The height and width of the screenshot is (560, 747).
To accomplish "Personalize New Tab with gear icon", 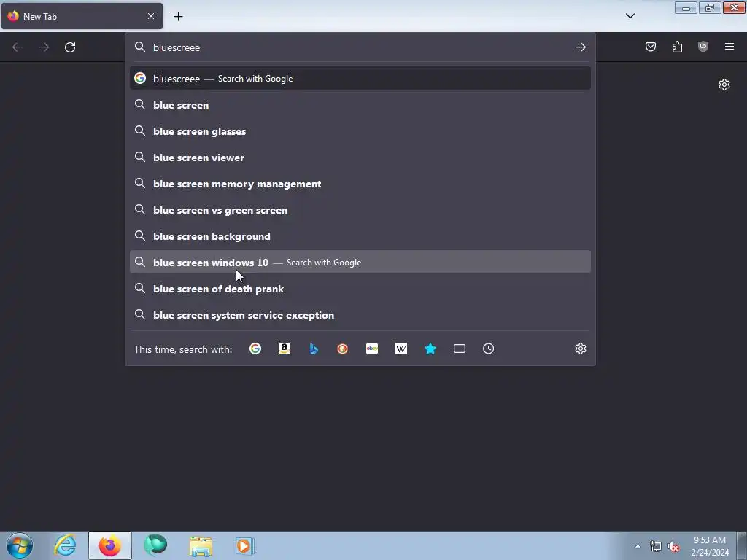I will pyautogui.click(x=724, y=85).
